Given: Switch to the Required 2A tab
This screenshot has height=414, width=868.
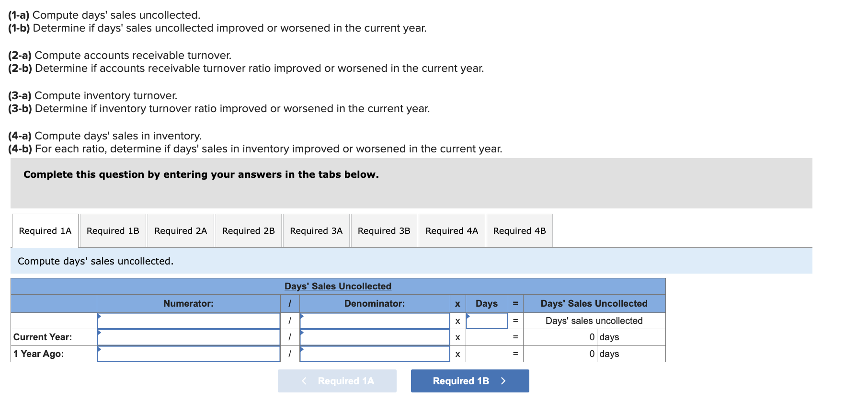Looking at the screenshot, I should point(181,230).
